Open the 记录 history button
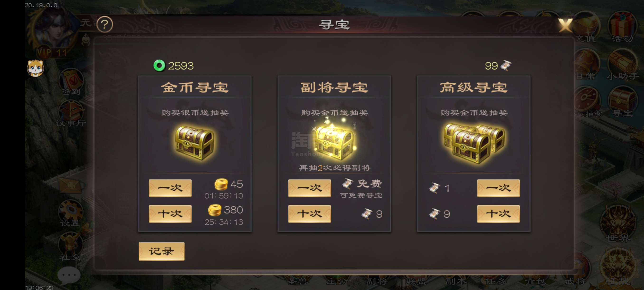Viewport: 644px width, 290px height. [161, 251]
